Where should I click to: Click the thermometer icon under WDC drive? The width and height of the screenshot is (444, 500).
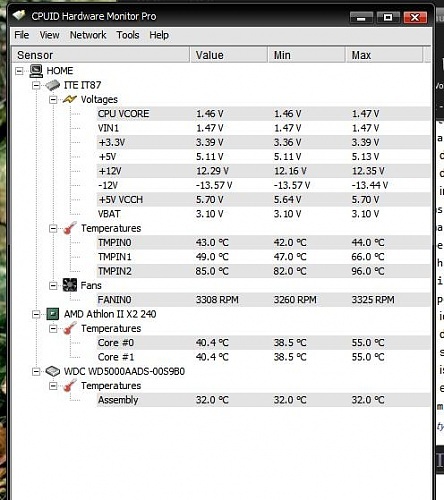click(70, 386)
